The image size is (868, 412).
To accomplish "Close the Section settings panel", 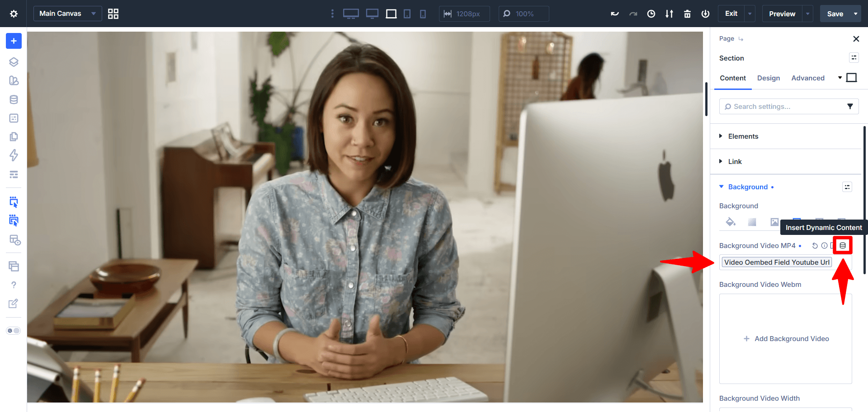I will (856, 39).
